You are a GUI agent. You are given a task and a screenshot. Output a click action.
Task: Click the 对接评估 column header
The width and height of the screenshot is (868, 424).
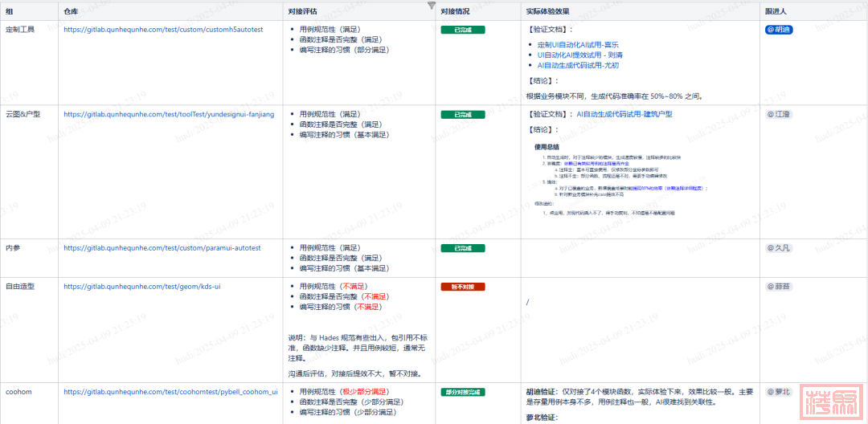coord(302,12)
